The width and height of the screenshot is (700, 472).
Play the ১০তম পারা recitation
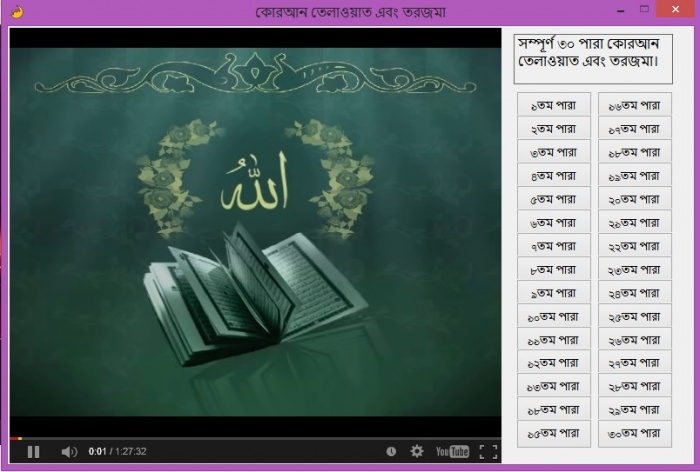coord(554,316)
